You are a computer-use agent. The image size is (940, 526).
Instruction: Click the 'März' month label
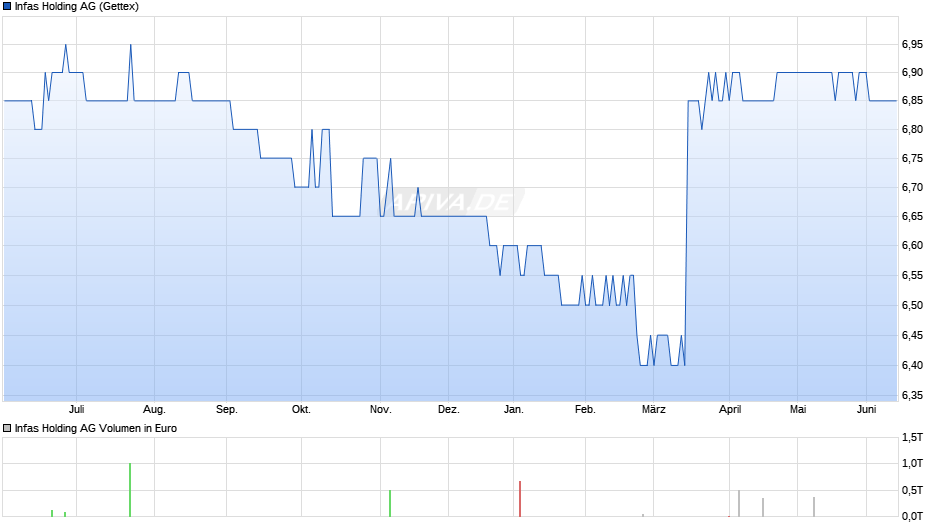coord(653,410)
